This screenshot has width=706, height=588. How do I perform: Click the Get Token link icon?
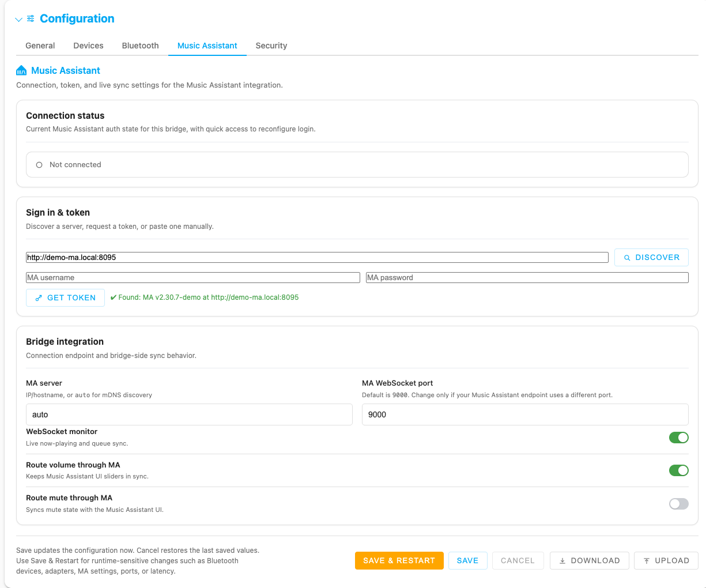pyautogui.click(x=39, y=298)
